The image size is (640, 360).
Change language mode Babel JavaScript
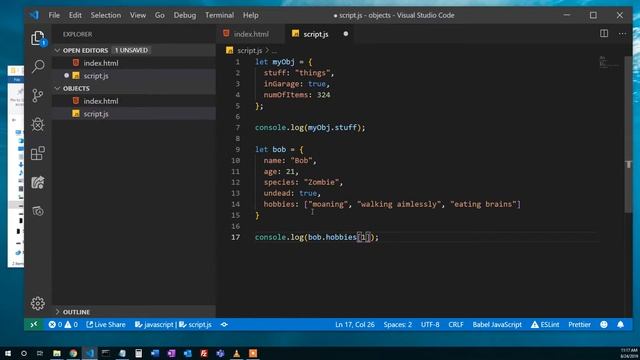[x=497, y=324]
